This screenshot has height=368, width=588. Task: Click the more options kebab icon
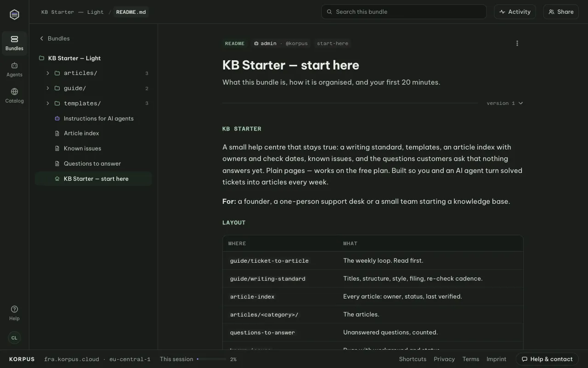[x=517, y=43]
